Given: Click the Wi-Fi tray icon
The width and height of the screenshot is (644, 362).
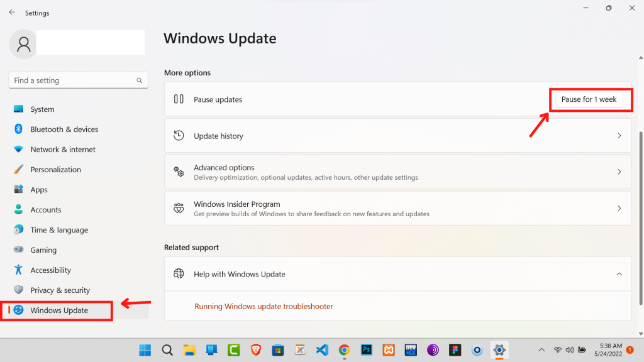Looking at the screenshot, I should point(557,350).
